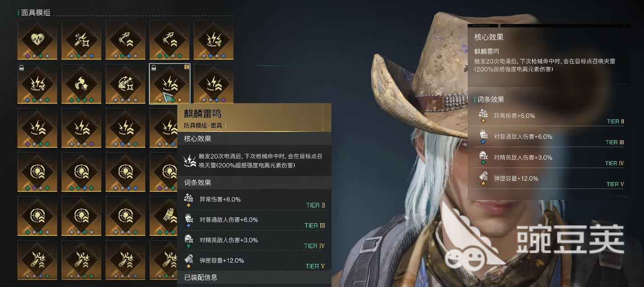Select the heart pulse mask mod
Screen dimensions: 644x287
coord(37,40)
